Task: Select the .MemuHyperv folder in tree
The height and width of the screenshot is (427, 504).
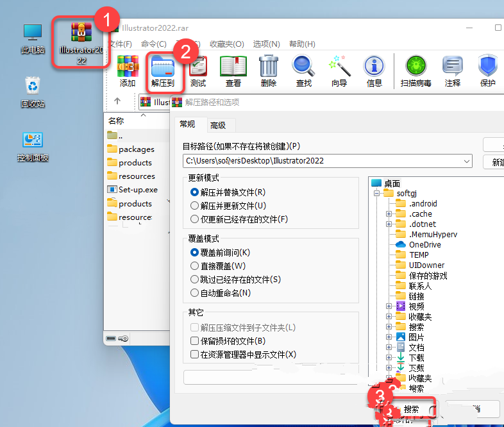Action: coord(426,235)
